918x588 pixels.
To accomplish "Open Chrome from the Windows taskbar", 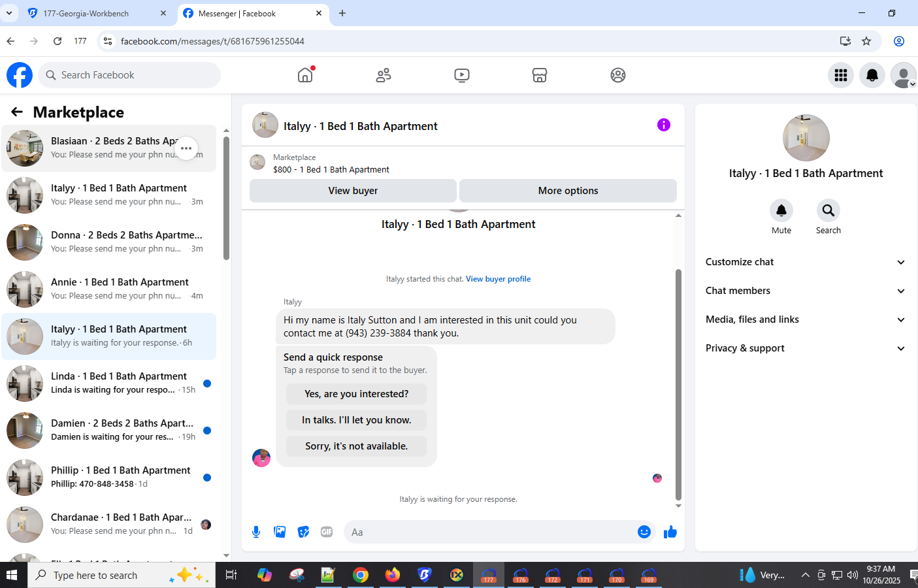I will 360,575.
